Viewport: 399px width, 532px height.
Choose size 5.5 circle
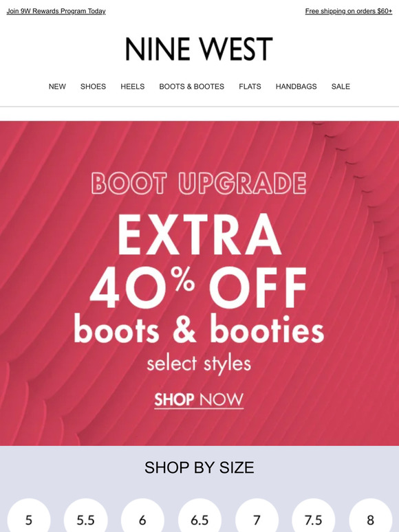pyautogui.click(x=85, y=517)
